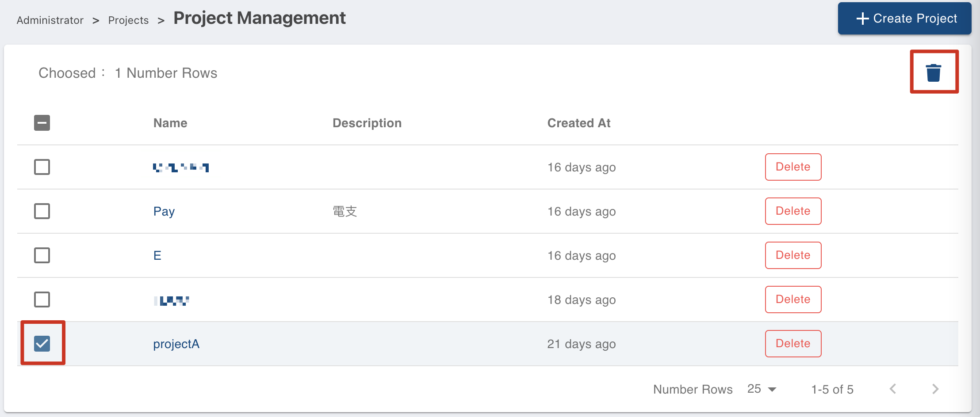The width and height of the screenshot is (980, 417).
Task: Select checkbox of the 18 days ago row
Action: point(42,299)
